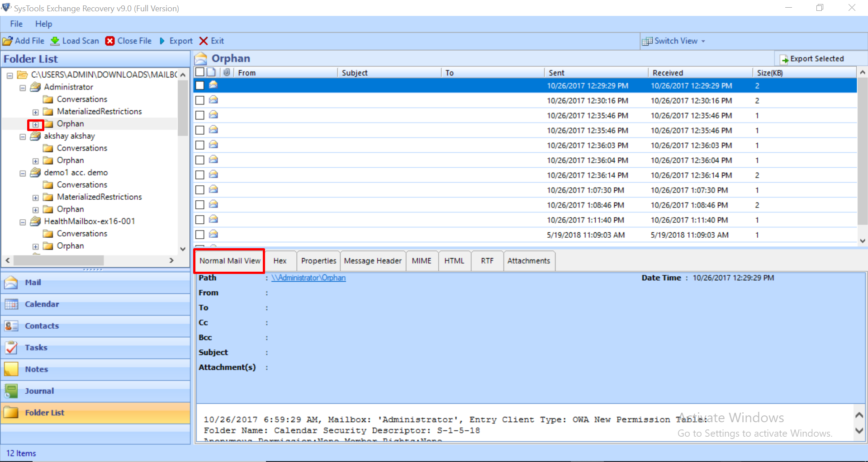Check the 10/26/2017 12:30:16 PM message checkbox
Screen dimensions: 868x462
(x=199, y=100)
